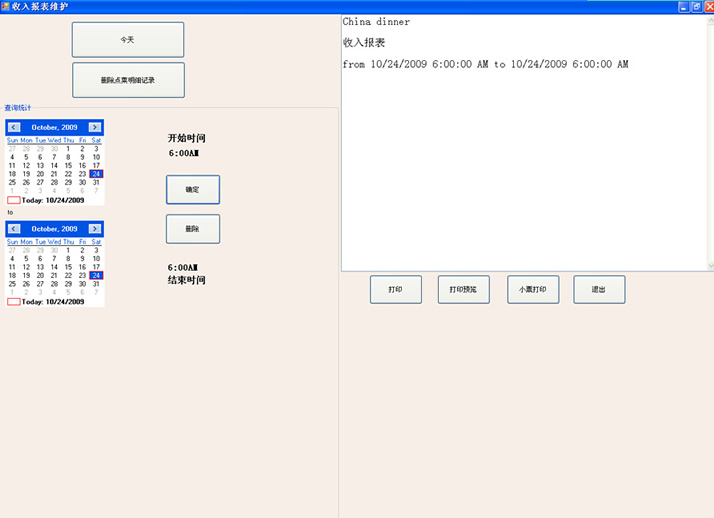Click previous month arrow in start calendar
The width and height of the screenshot is (714, 518).
click(14, 127)
